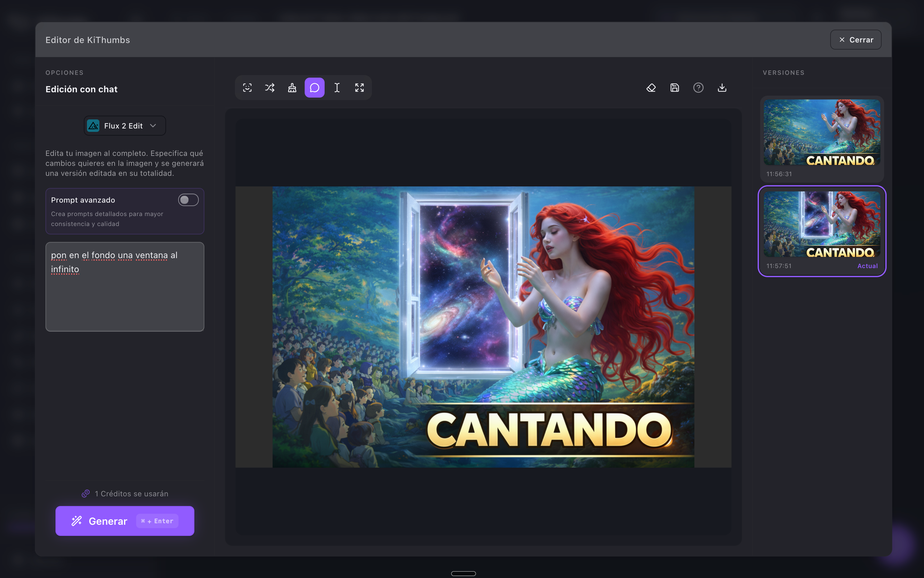The width and height of the screenshot is (924, 578).
Task: Click the "Edición con chat" heading
Action: click(x=81, y=89)
